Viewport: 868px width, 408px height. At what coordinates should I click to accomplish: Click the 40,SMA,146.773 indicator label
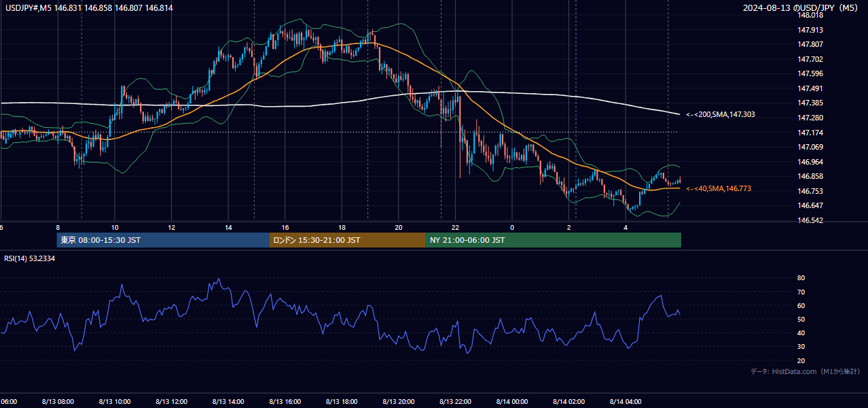(719, 188)
